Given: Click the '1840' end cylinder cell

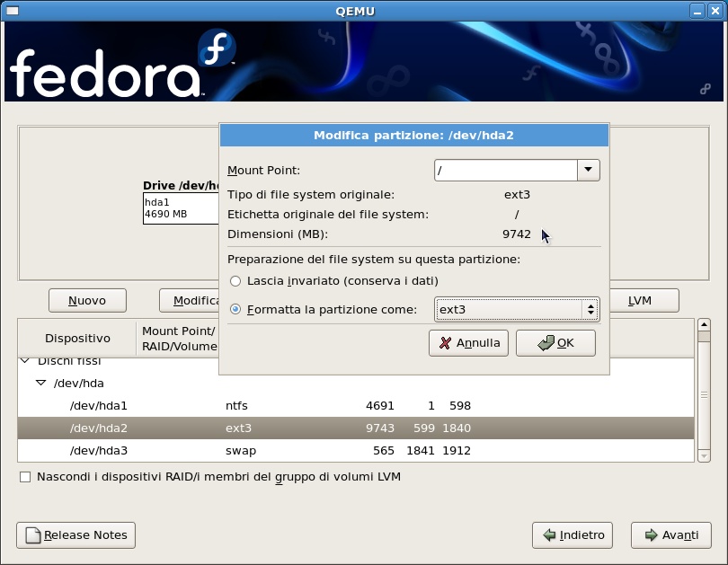Looking at the screenshot, I should tap(457, 428).
